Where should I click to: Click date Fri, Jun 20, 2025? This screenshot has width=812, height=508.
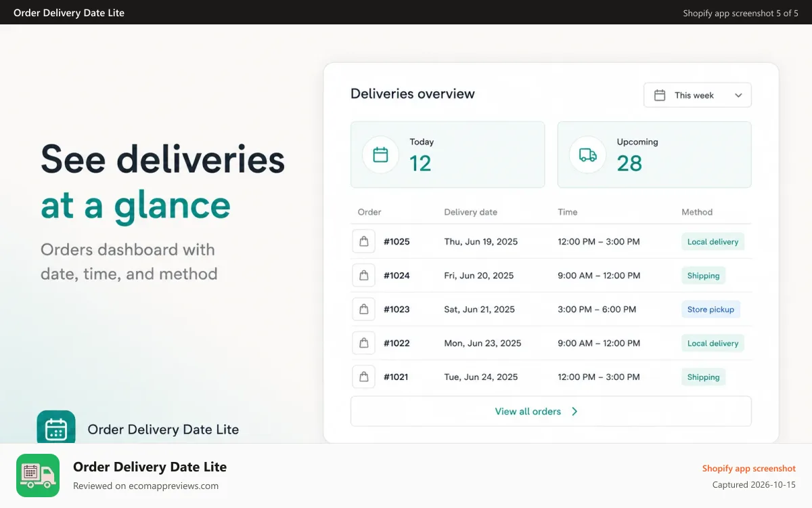[x=479, y=276]
